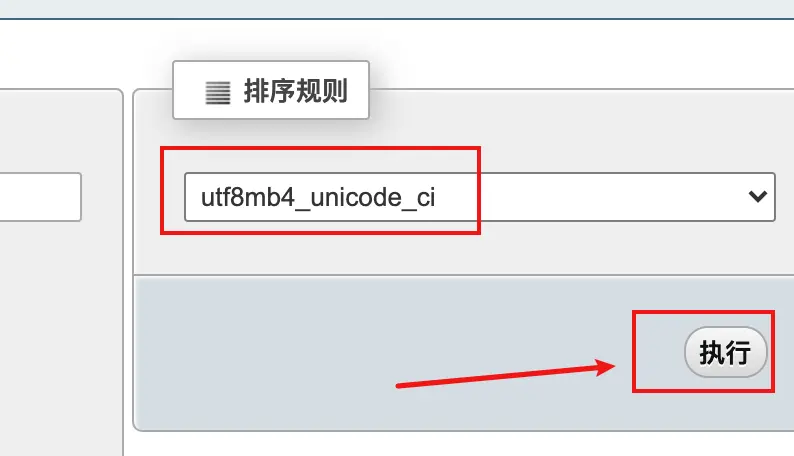The height and width of the screenshot is (456, 794).
Task: Click the empty area of the collation select box
Action: 608,197
